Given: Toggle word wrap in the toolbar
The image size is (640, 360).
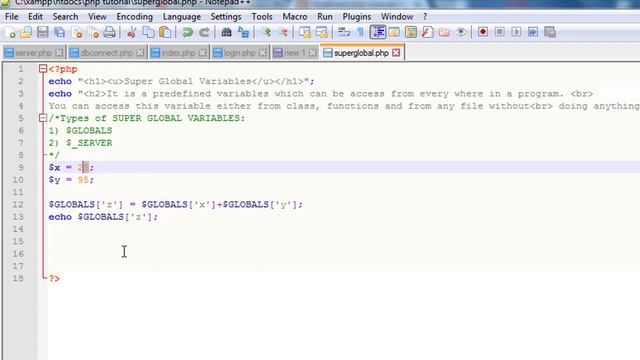Looking at the screenshot, I should (344, 32).
